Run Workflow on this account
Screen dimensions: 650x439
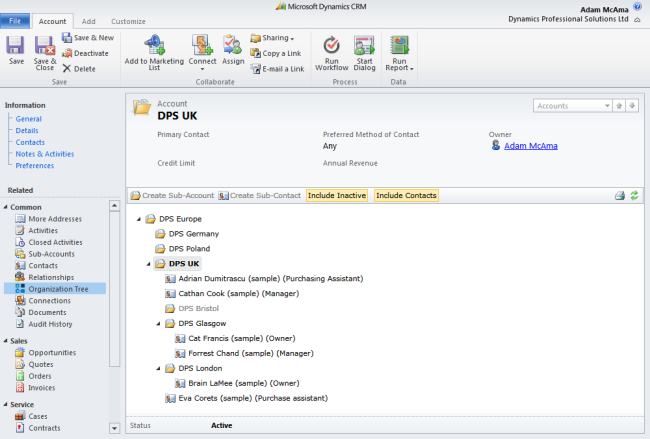tap(332, 54)
